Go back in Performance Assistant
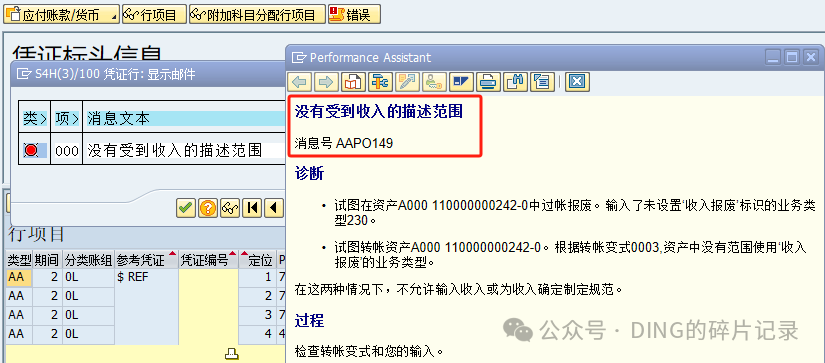The width and height of the screenshot is (825, 363). point(301,82)
